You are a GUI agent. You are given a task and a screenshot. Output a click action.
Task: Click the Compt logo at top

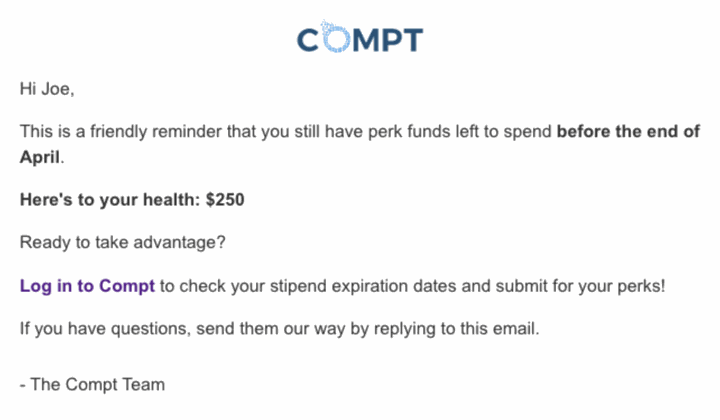click(x=360, y=37)
